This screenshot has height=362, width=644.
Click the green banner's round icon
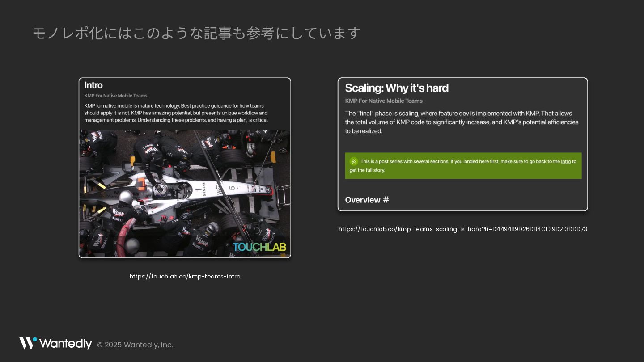pos(354,161)
